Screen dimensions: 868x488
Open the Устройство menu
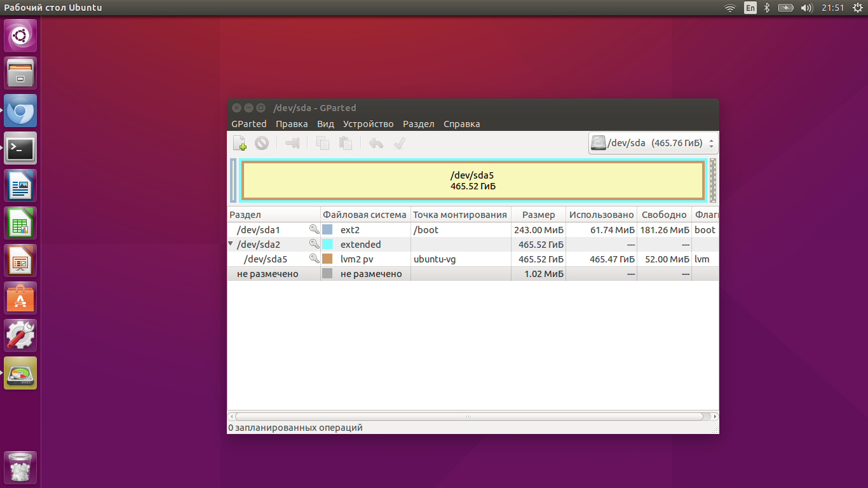369,124
